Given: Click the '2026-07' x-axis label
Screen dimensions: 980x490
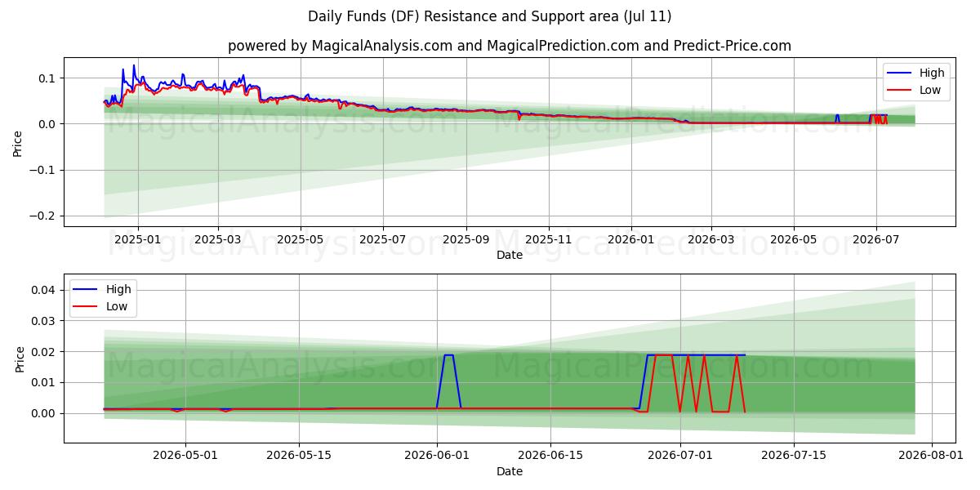Looking at the screenshot, I should coord(876,239).
